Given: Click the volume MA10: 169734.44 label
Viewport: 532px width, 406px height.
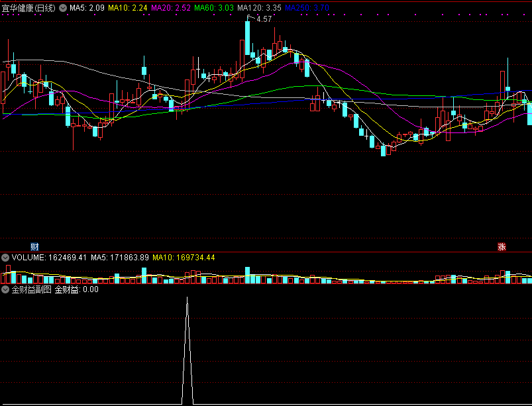Looking at the screenshot, I should click(x=184, y=258).
